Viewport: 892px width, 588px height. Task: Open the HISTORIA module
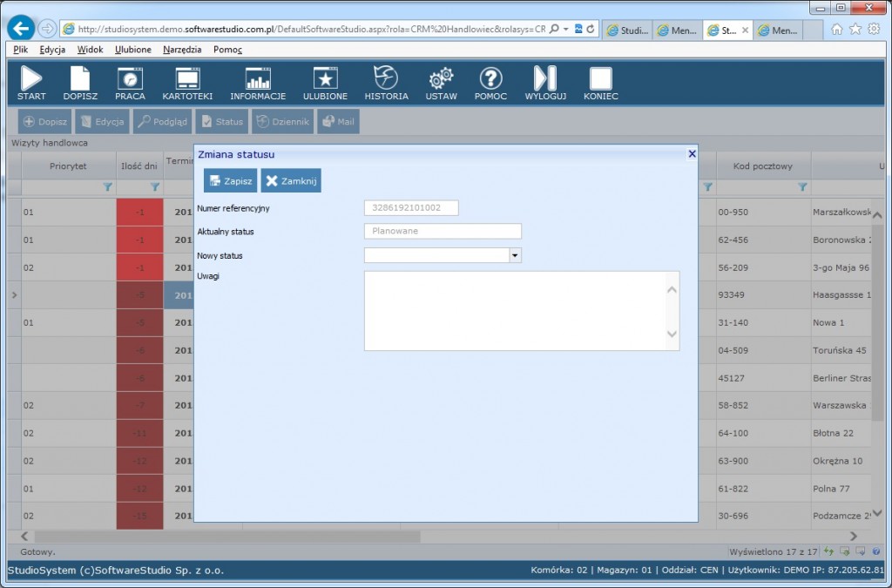(x=386, y=83)
